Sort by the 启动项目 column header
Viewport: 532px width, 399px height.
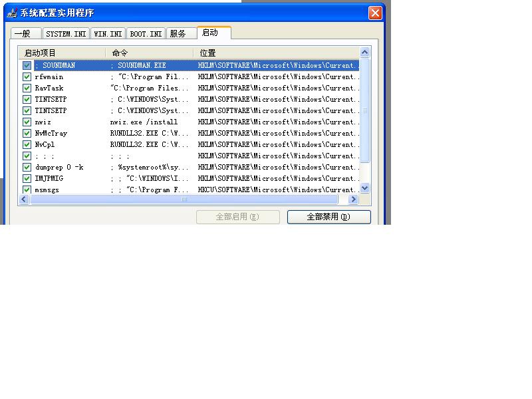click(x=61, y=53)
